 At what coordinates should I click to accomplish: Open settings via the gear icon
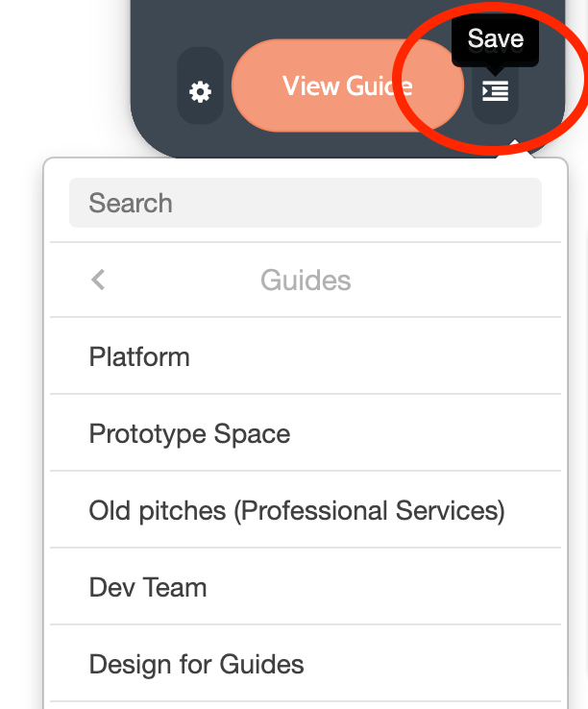pyautogui.click(x=200, y=92)
